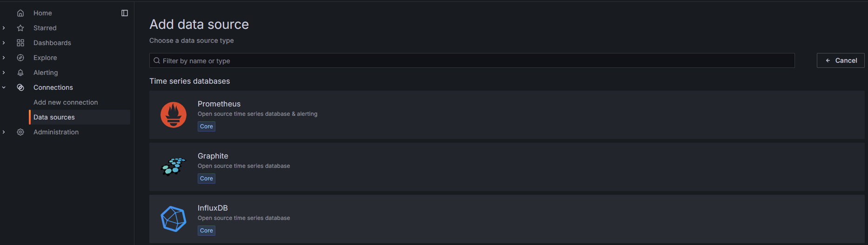
Task: Click the InfluxDB polyhedron logo icon
Action: 174,219
